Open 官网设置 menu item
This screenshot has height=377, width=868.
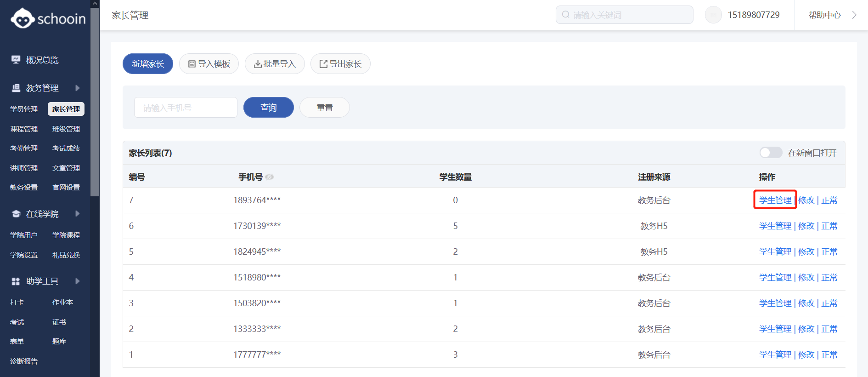click(66, 188)
